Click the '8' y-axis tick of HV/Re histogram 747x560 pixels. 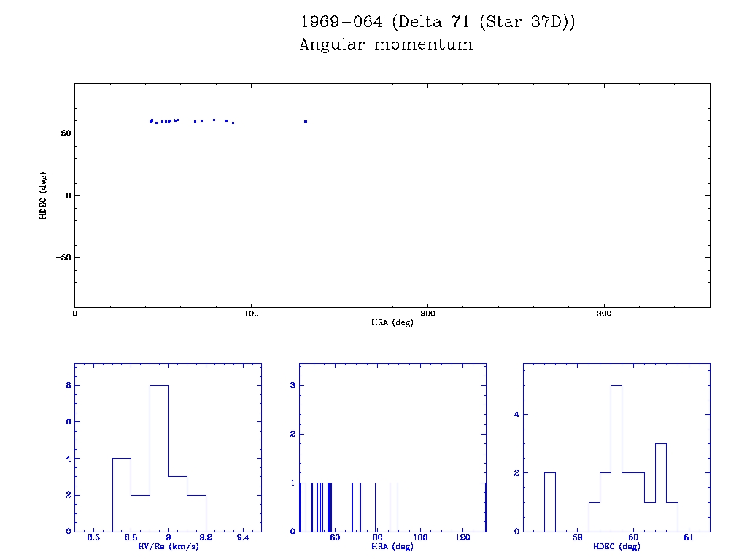click(66, 386)
